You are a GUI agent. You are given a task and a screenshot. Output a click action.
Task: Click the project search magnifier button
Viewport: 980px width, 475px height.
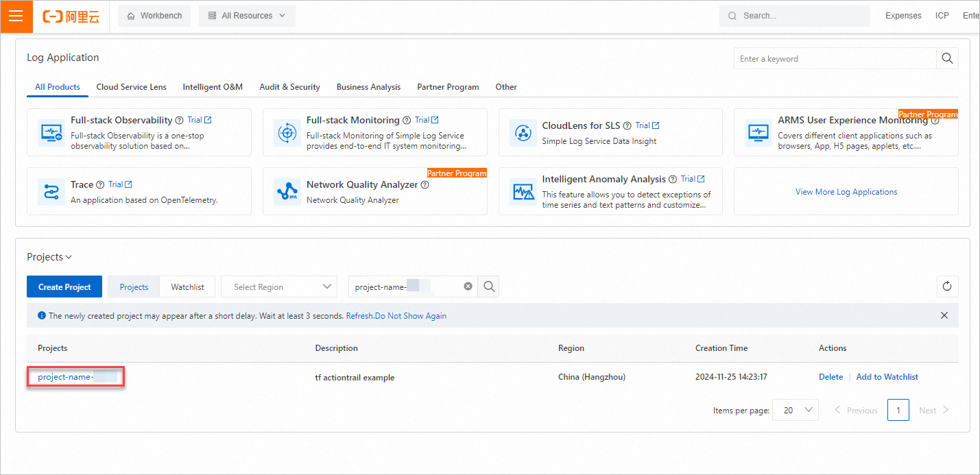click(489, 287)
